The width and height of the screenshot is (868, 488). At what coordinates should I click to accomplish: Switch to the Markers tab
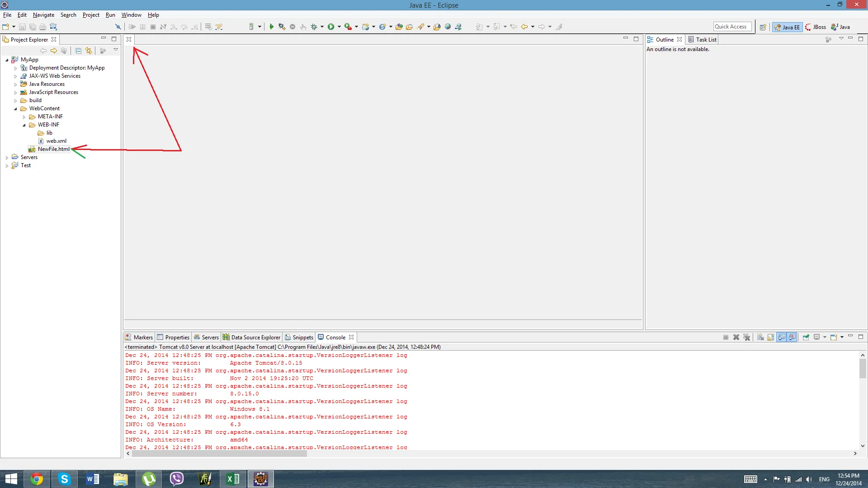139,338
